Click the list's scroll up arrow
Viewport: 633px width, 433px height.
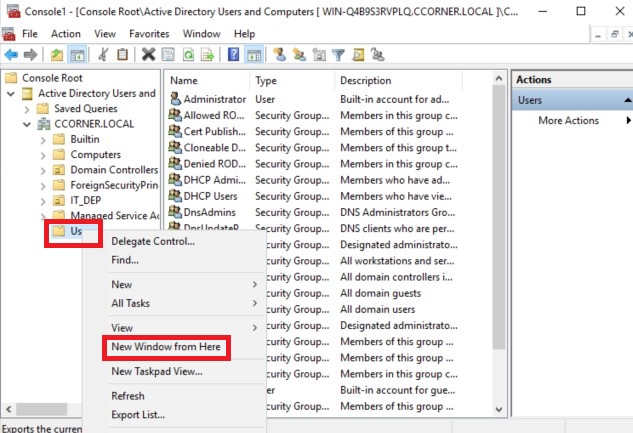pyautogui.click(x=499, y=79)
